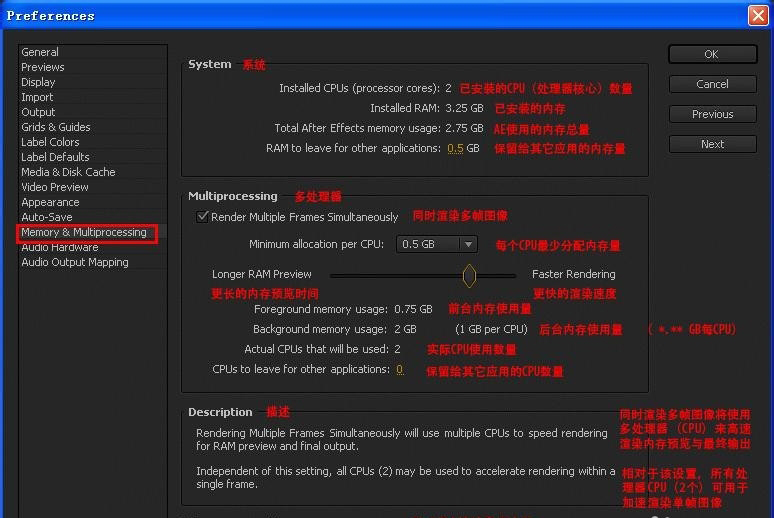This screenshot has width=774, height=518.
Task: Go to Auto-Save preferences
Action: click(x=46, y=217)
